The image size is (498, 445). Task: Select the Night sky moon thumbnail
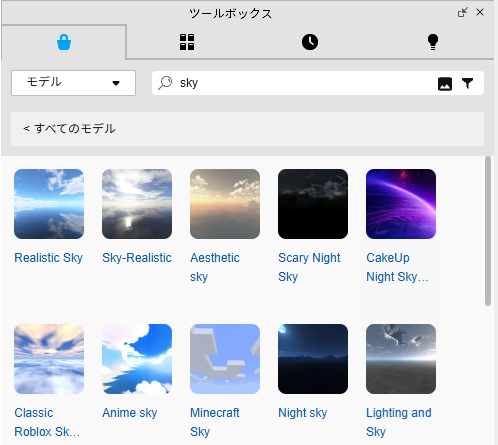click(x=313, y=359)
